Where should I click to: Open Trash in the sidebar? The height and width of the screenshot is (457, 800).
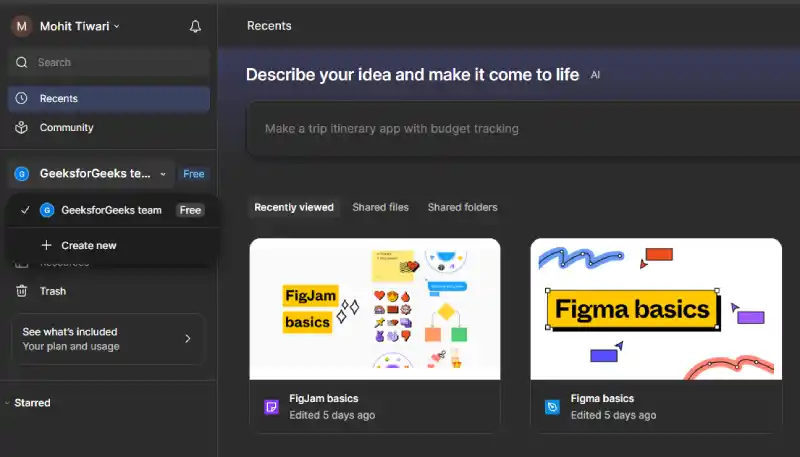[109, 291]
